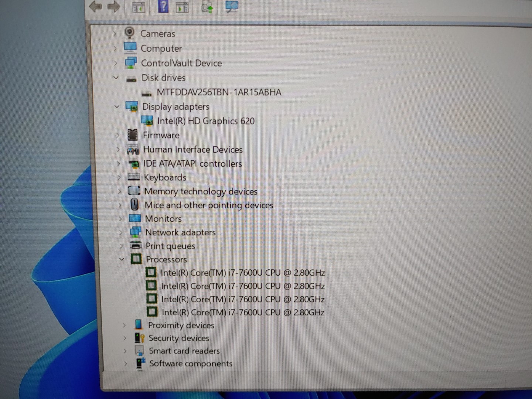Screen dimensions: 532x399
Task: Select the Display adapters category icon
Action: point(132,106)
